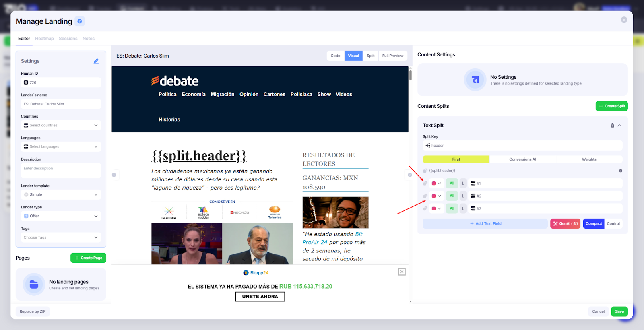
Task: Click the green Create Split button
Action: tap(611, 106)
